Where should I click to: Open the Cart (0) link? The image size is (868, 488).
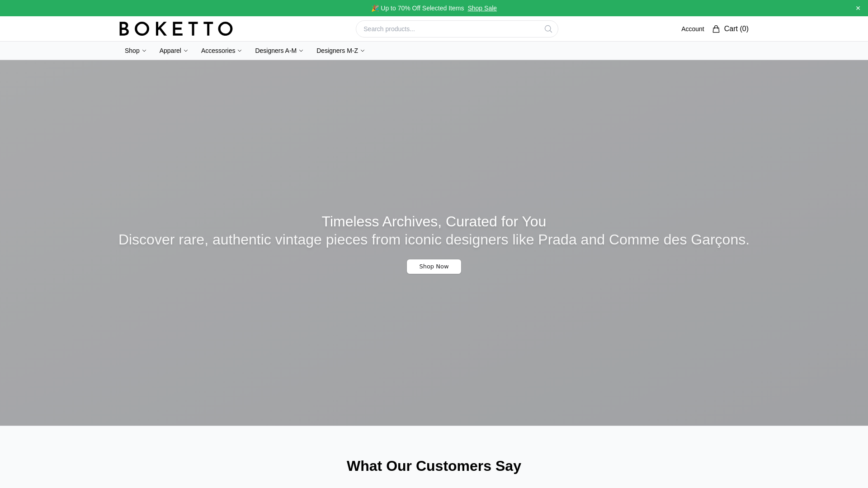coord(731,29)
